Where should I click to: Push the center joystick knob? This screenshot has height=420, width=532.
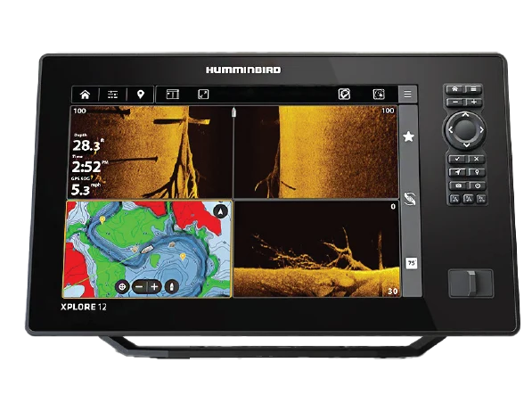465,129
